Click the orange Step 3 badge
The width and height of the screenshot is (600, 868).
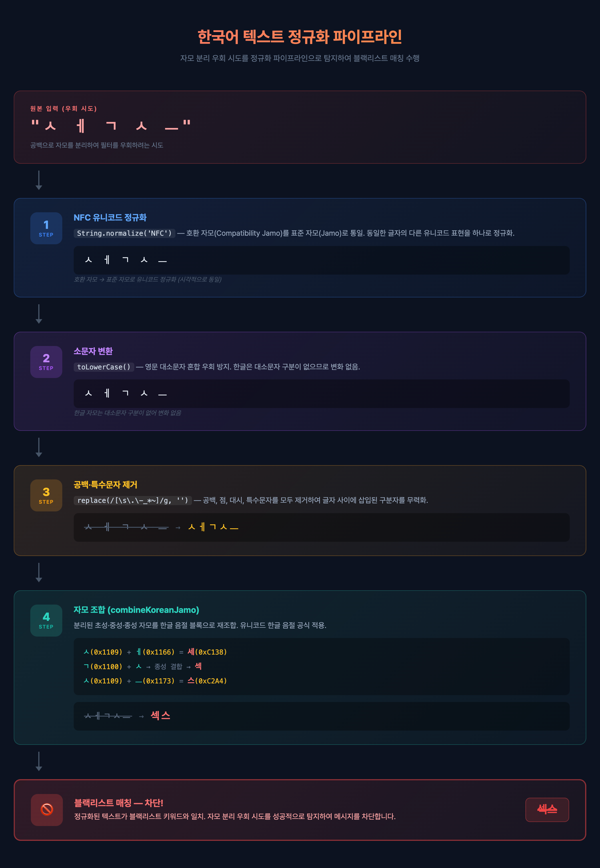click(x=46, y=495)
